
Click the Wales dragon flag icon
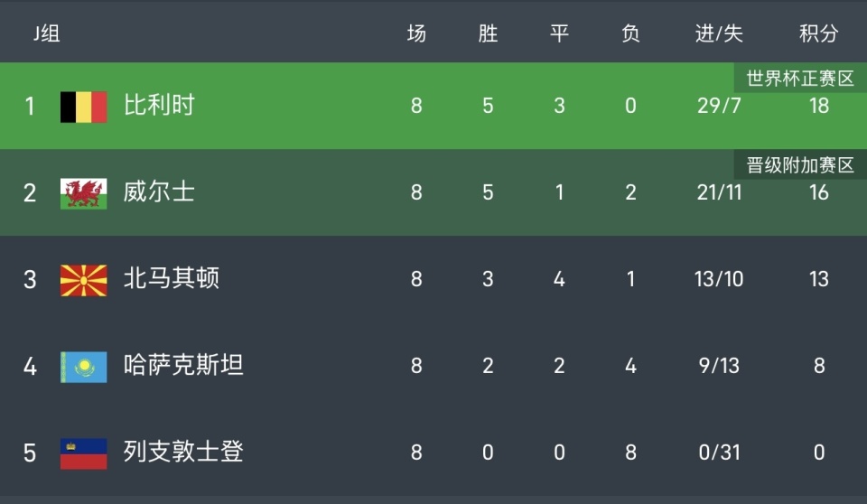click(x=83, y=192)
